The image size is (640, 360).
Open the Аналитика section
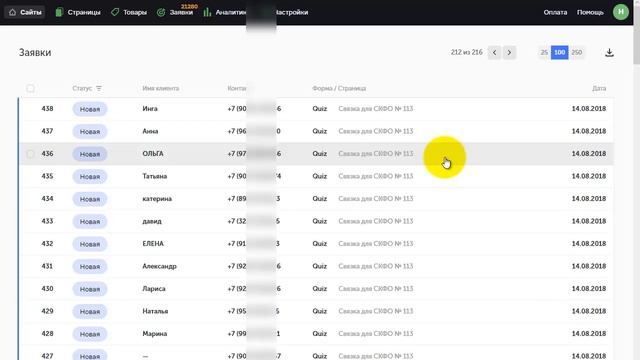(225, 12)
